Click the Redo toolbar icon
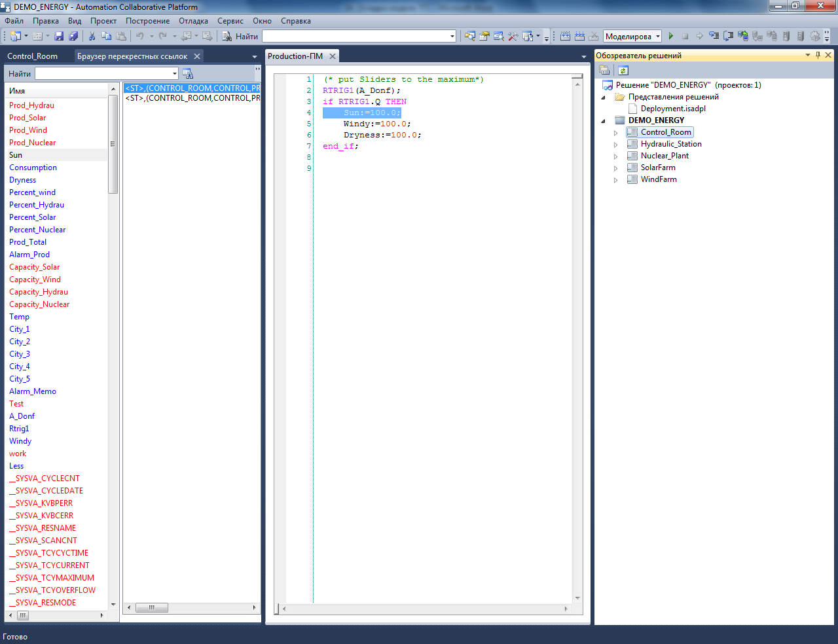 coord(162,36)
